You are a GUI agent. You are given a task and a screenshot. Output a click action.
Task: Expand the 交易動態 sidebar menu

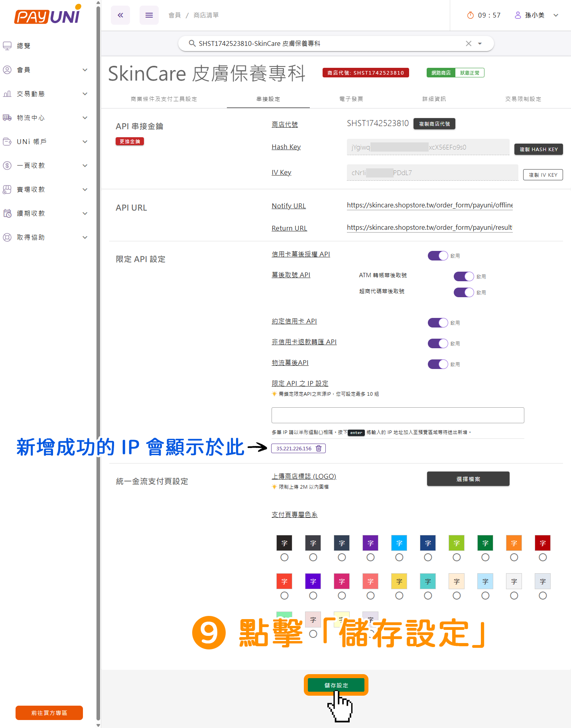pos(85,94)
